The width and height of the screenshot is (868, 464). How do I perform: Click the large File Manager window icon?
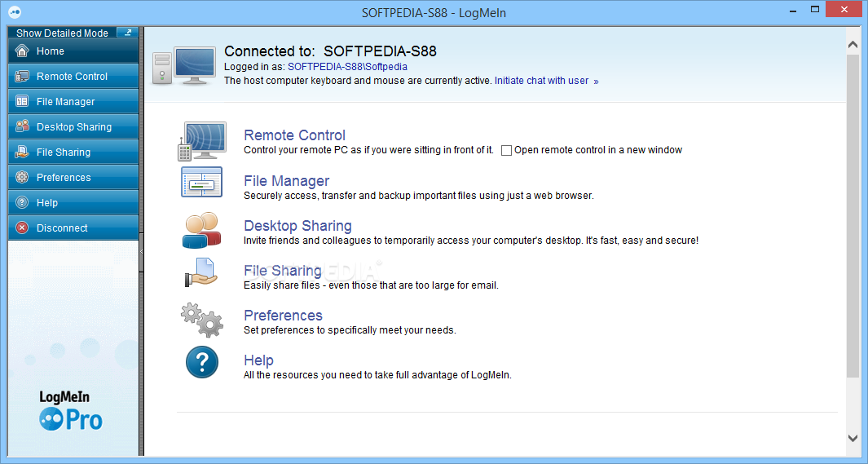201,182
